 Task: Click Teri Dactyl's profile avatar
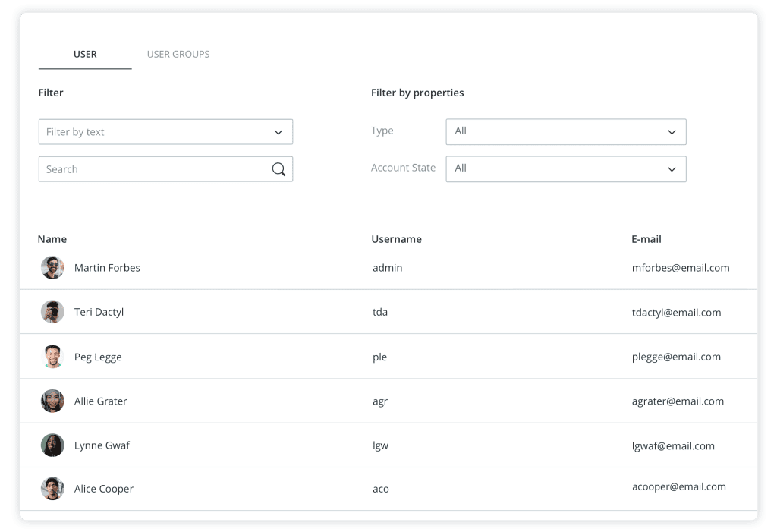pyautogui.click(x=52, y=311)
